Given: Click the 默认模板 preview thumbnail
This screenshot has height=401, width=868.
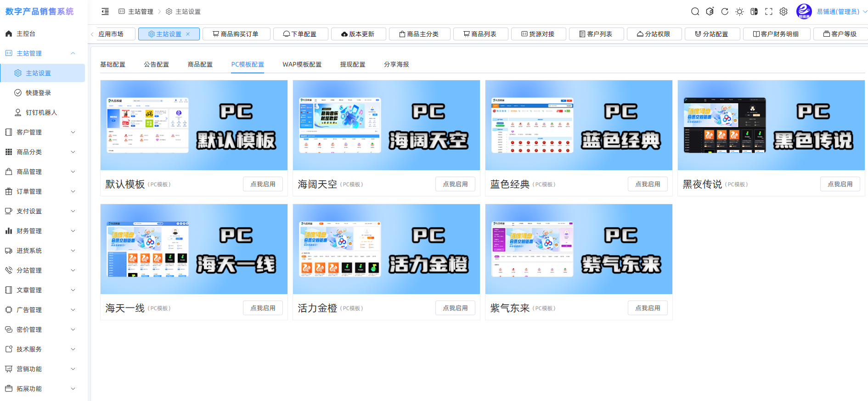Looking at the screenshot, I should (194, 125).
